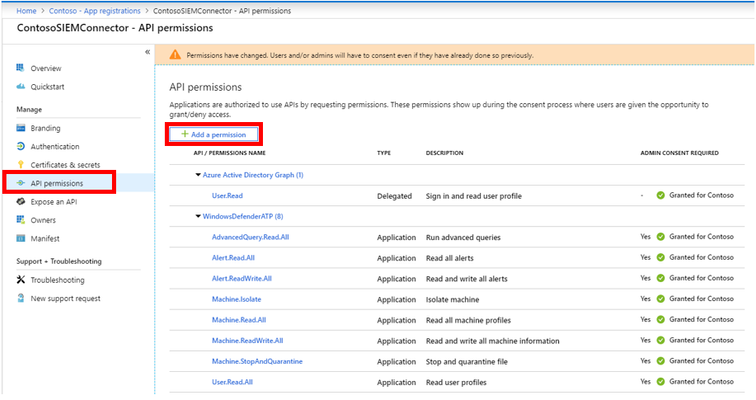Screen dimensions: 756x400
Task: Open the delegated User.Read permission
Action: [x=227, y=196]
